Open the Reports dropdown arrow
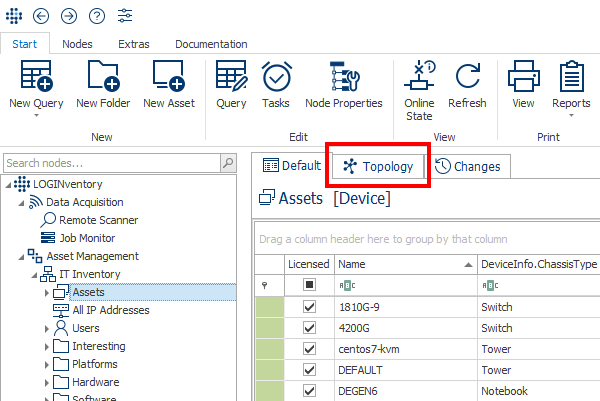This screenshot has width=600, height=401. pyautogui.click(x=571, y=115)
